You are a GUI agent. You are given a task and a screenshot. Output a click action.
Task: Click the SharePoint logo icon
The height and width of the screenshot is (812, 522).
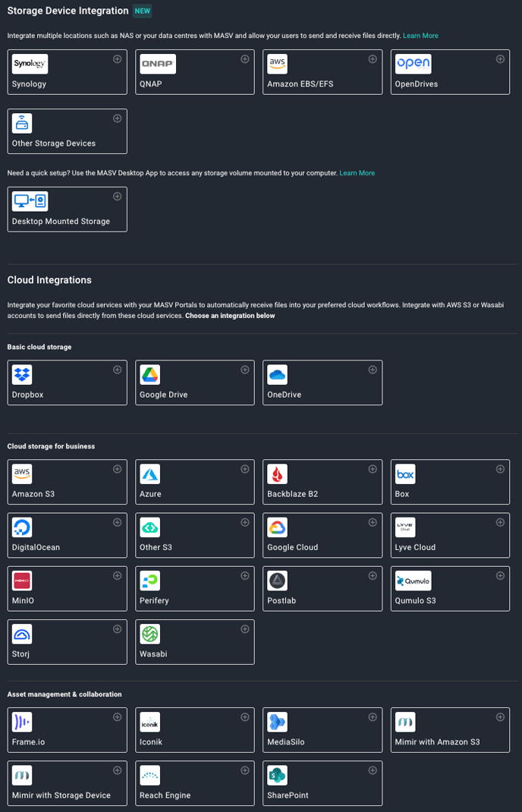[x=278, y=776]
